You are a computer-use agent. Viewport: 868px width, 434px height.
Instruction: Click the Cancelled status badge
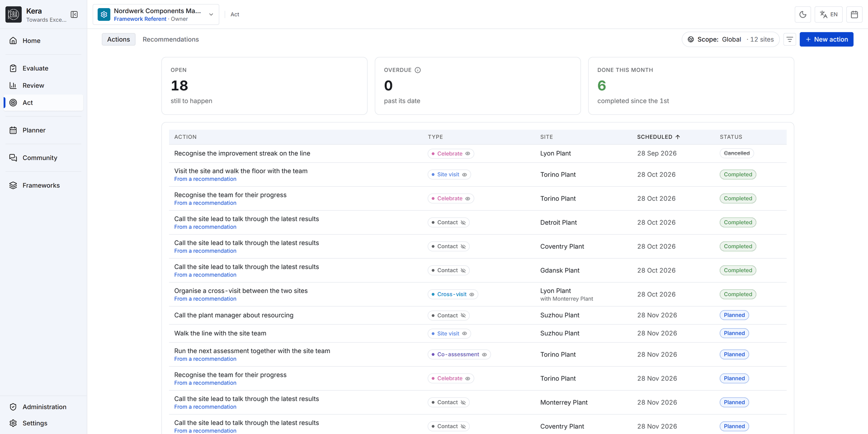[x=736, y=153]
